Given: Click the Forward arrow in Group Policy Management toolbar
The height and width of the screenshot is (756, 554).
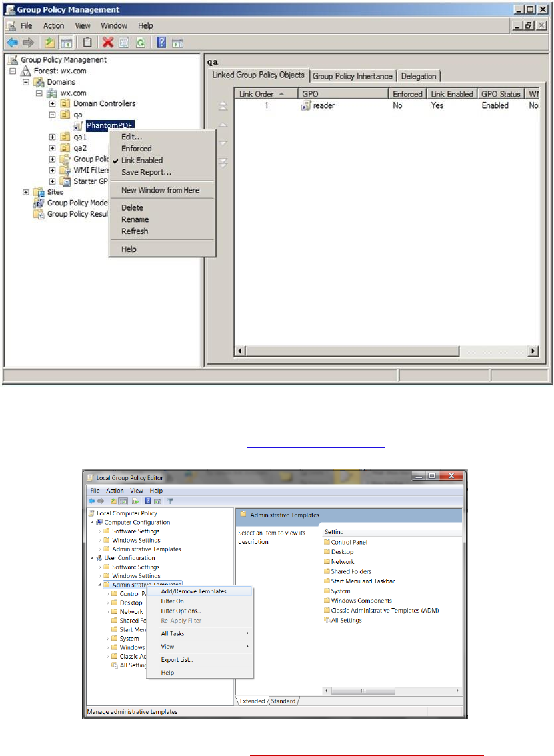Looking at the screenshot, I should pos(29,43).
